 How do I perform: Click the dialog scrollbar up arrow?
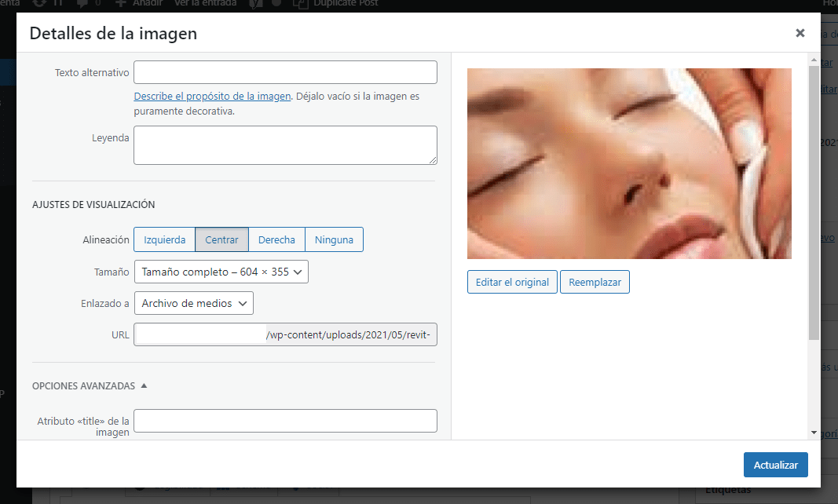pyautogui.click(x=814, y=60)
